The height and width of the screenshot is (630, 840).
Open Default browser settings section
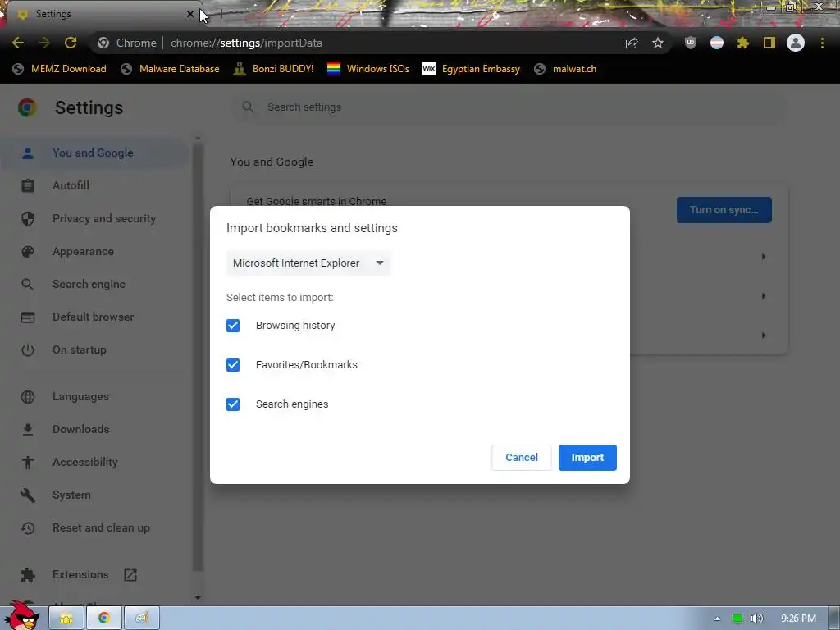(94, 317)
